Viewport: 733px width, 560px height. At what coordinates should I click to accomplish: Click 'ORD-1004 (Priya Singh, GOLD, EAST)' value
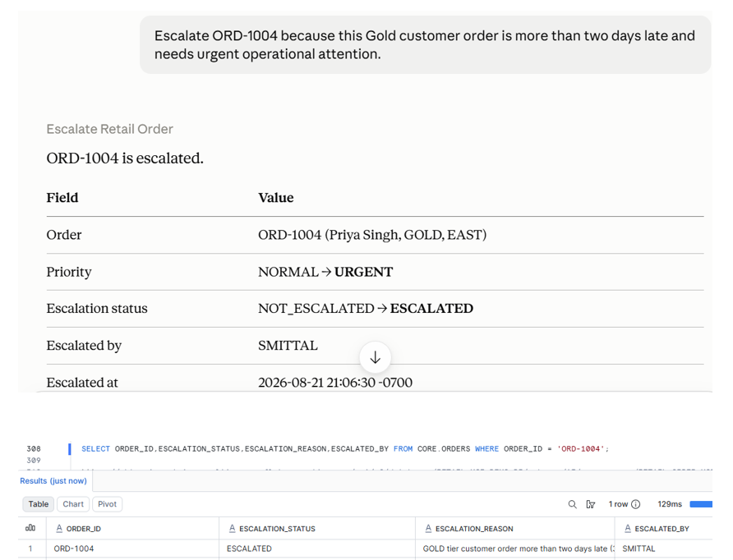tap(372, 235)
